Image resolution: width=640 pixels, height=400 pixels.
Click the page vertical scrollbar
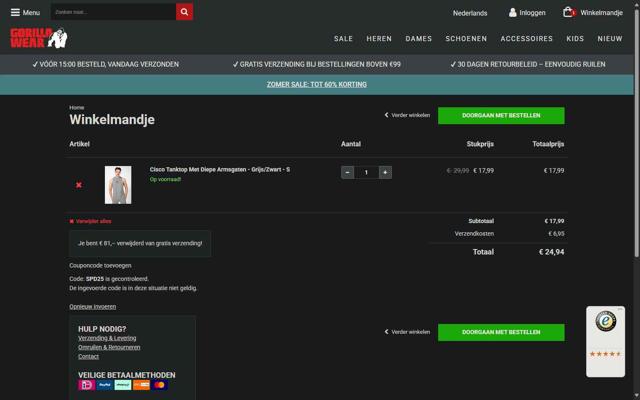(x=637, y=131)
